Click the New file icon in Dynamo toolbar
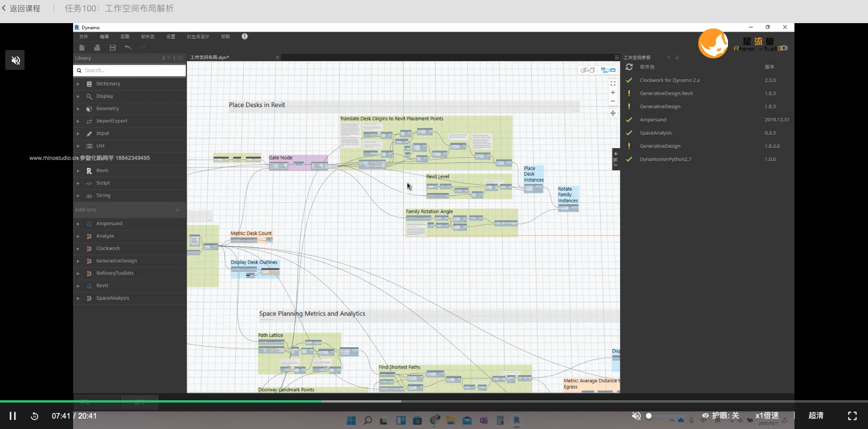This screenshot has height=429, width=868. pos(82,48)
